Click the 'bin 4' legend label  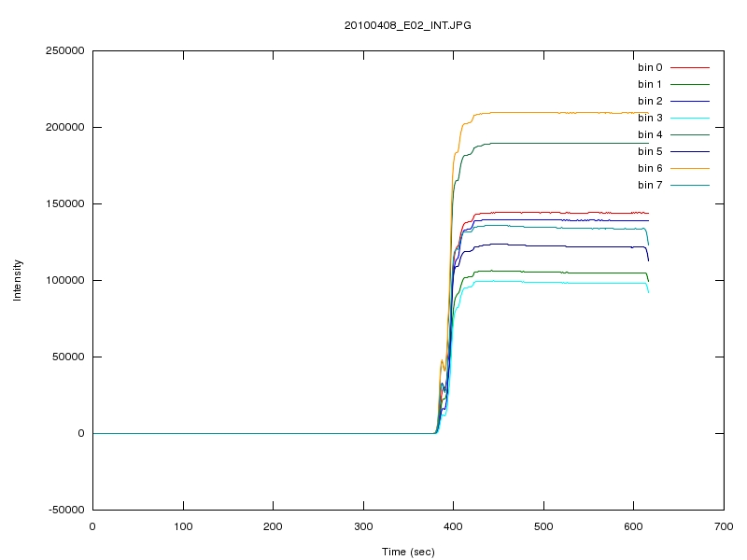click(650, 134)
